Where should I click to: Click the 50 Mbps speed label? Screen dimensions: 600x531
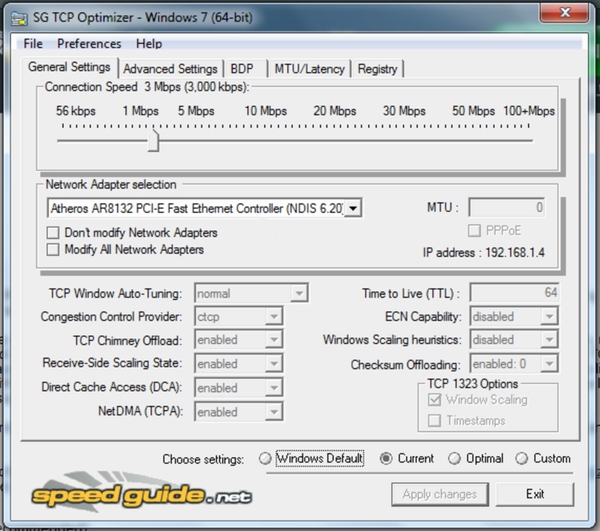(x=473, y=111)
